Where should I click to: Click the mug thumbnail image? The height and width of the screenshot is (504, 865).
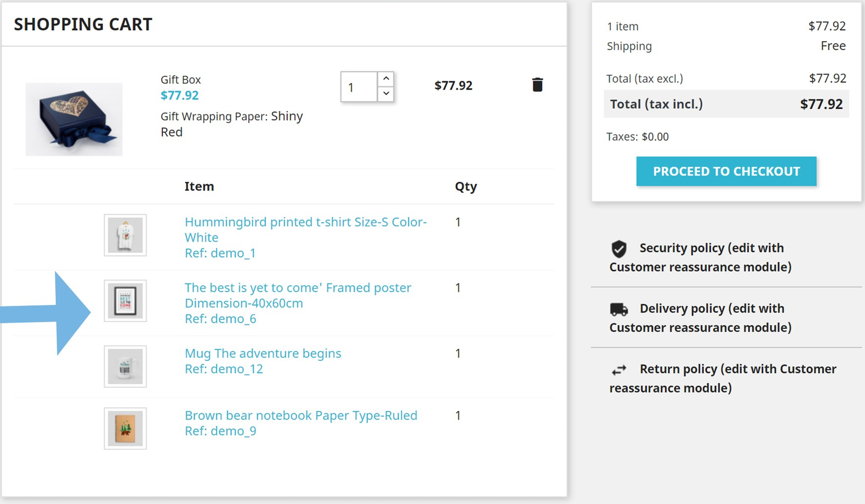(x=125, y=366)
